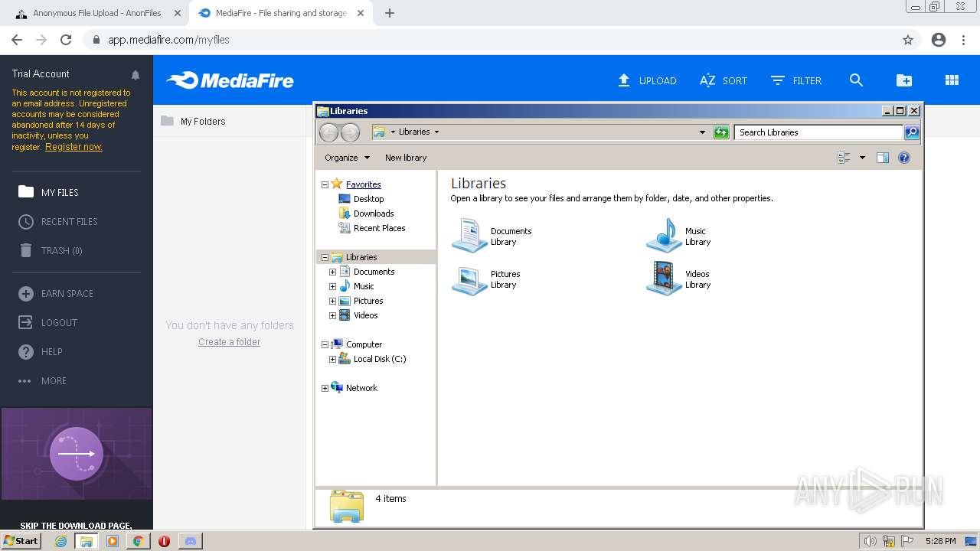Expand the Network tree node
The width and height of the screenshot is (980, 551).
coord(325,388)
